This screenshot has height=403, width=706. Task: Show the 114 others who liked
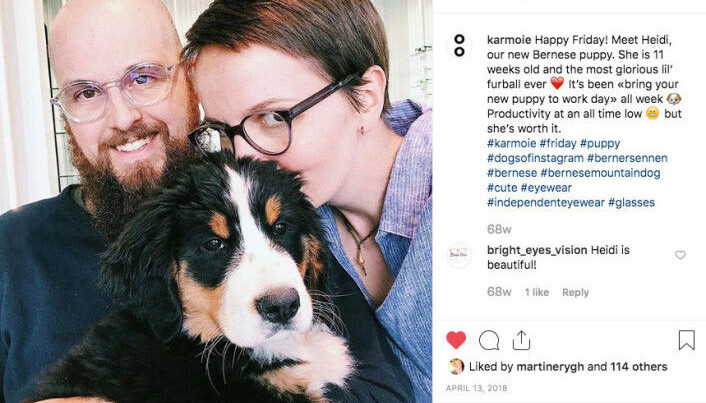[639, 367]
